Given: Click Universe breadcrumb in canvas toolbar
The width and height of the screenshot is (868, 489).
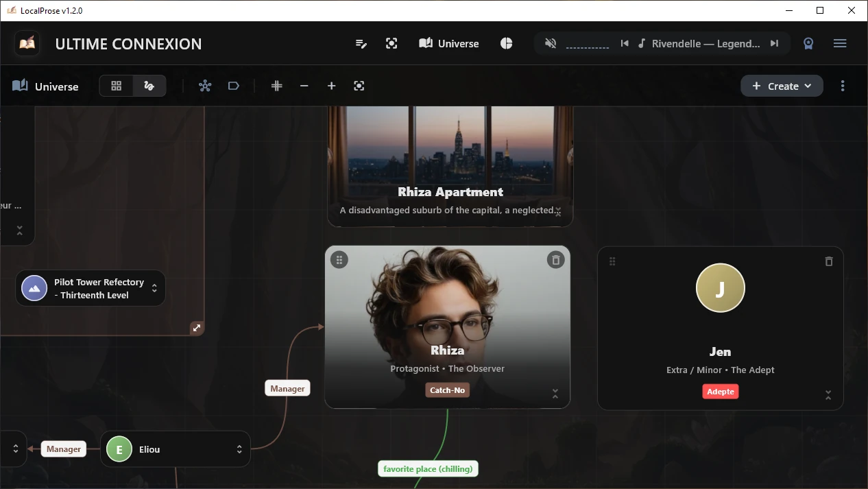Looking at the screenshot, I should (46, 86).
